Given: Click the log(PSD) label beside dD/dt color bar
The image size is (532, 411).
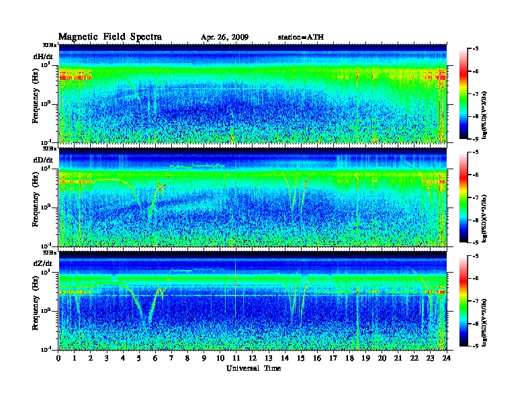Looking at the screenshot, I should pos(484,219).
